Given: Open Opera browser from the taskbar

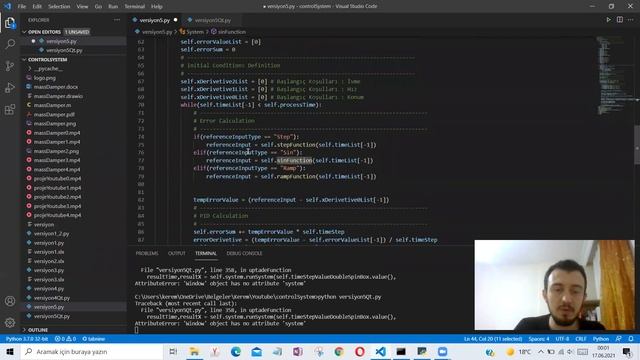Looking at the screenshot, I should [x=360, y=351].
